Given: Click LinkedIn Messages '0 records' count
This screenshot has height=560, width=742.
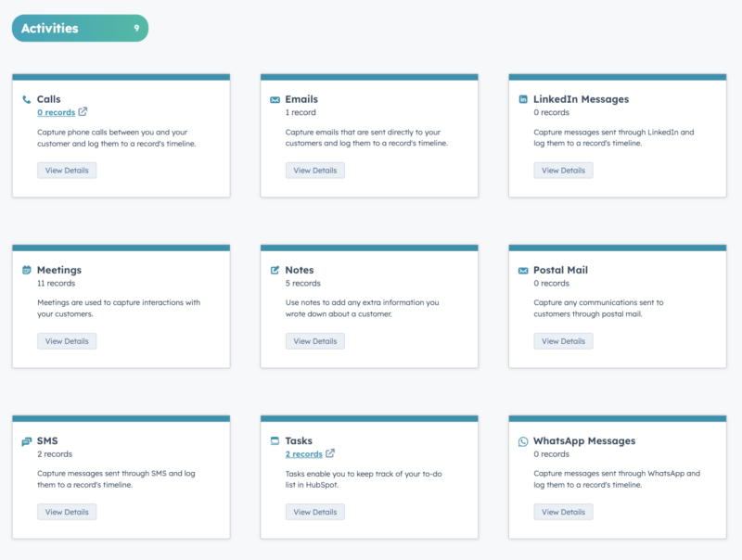Looking at the screenshot, I should (551, 112).
